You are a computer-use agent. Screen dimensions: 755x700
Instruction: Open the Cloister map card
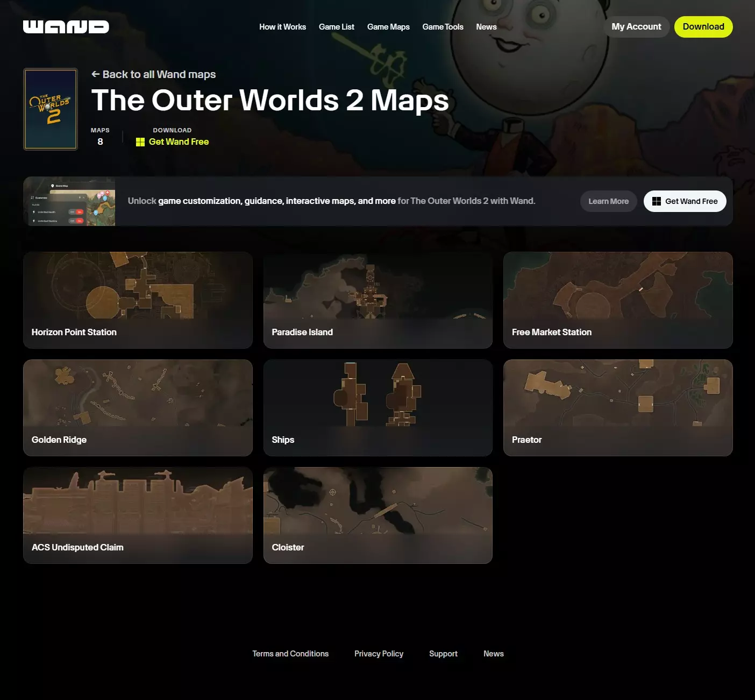pyautogui.click(x=378, y=515)
